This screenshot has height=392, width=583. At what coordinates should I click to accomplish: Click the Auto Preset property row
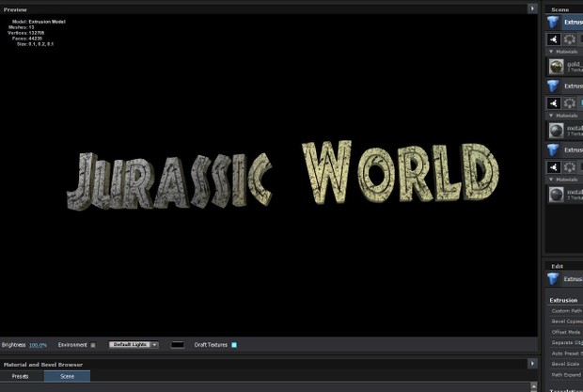[564, 353]
